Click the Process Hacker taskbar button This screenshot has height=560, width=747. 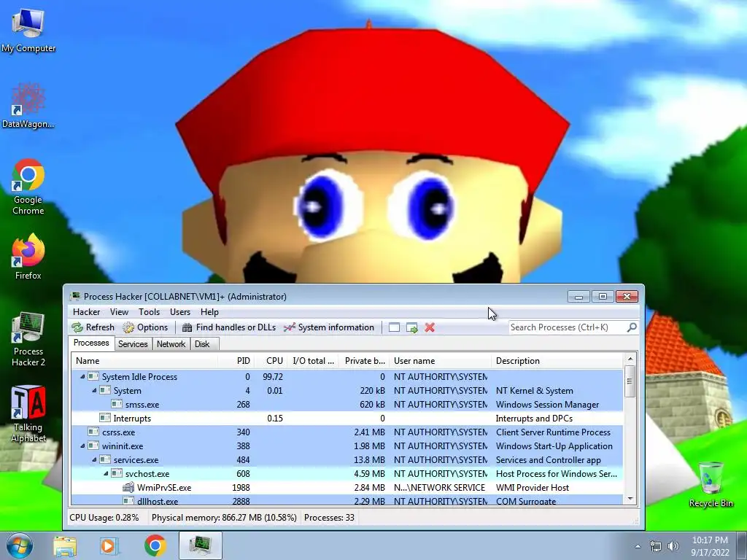tap(201, 545)
